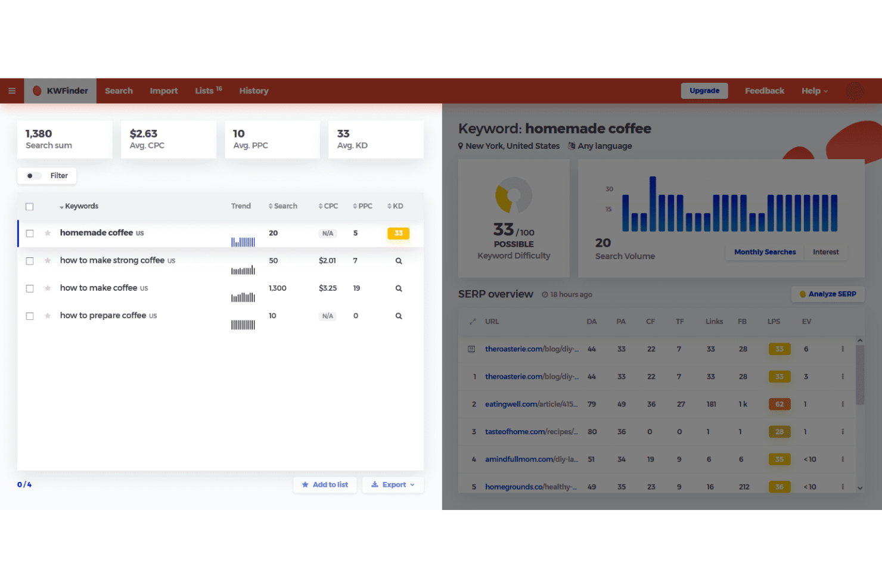
Task: Change the New York, United States location
Action: [x=509, y=146]
